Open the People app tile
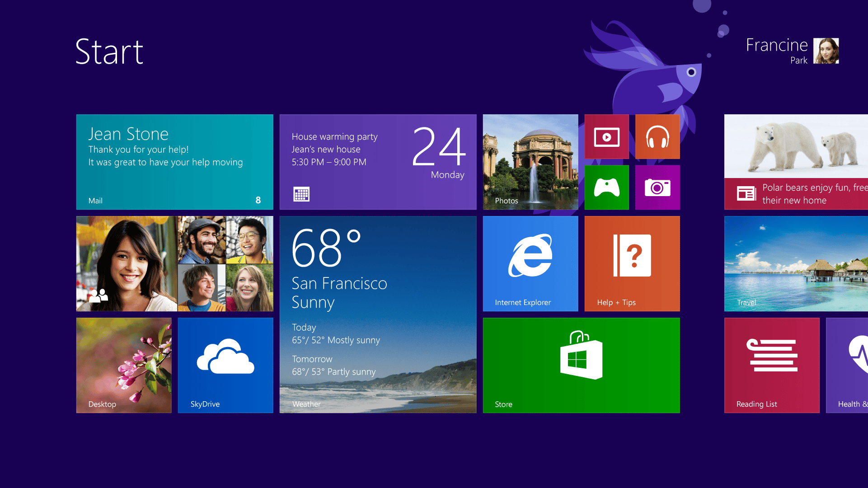 (x=174, y=263)
